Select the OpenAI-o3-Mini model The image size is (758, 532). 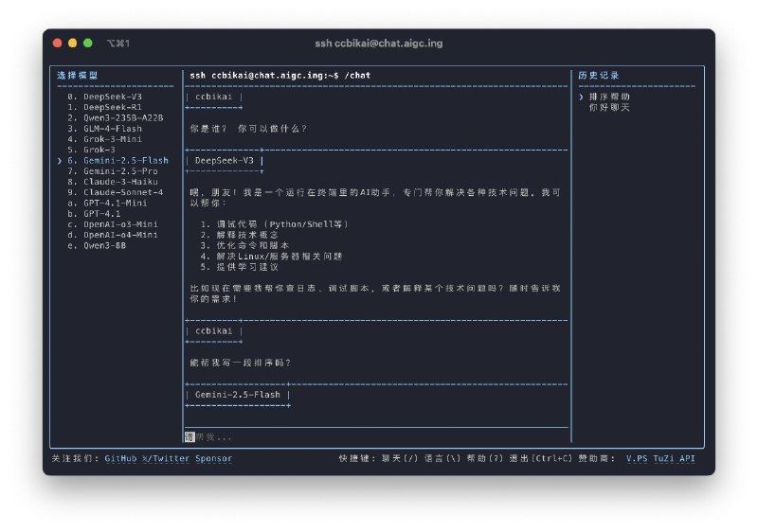[x=119, y=224]
